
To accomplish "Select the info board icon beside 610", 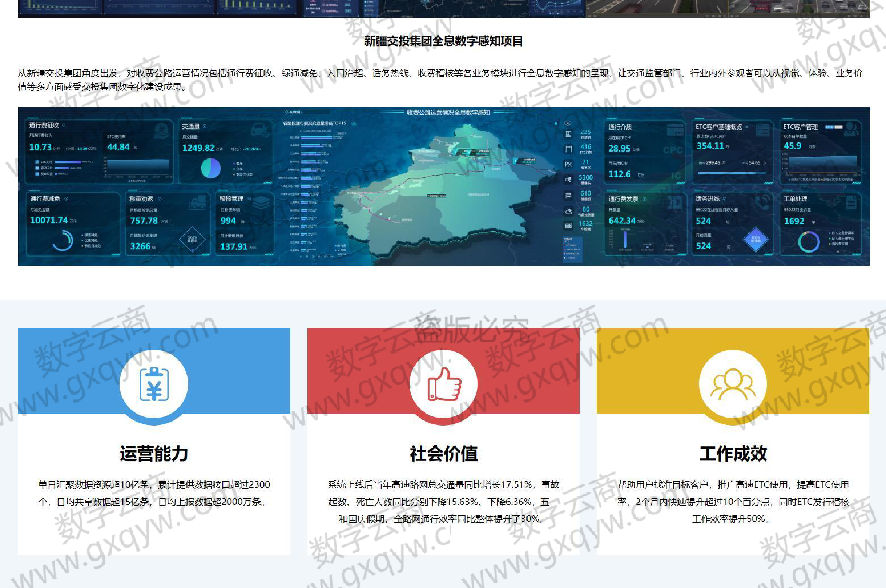I will (x=568, y=196).
